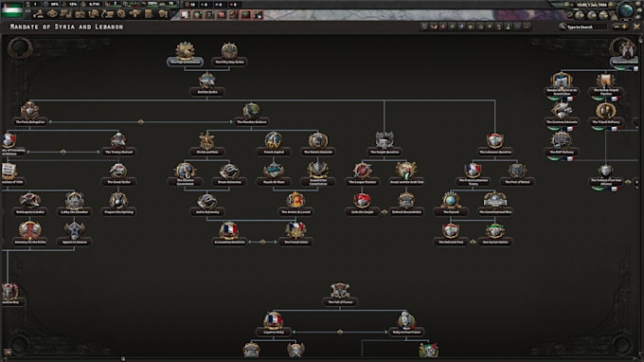Screen dimensions: 644x362
Task: Select The Armée du Levant focus
Action: tap(295, 204)
